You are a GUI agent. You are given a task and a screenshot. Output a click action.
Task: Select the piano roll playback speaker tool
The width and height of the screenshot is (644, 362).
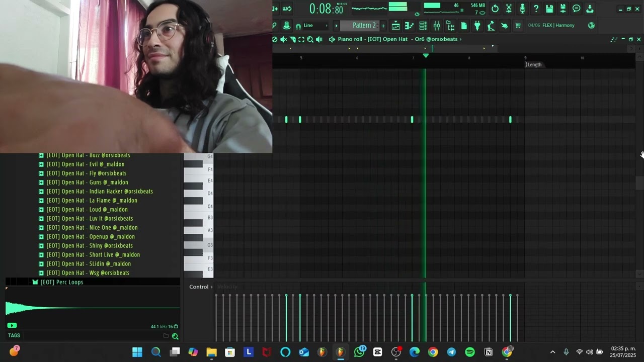tap(319, 39)
